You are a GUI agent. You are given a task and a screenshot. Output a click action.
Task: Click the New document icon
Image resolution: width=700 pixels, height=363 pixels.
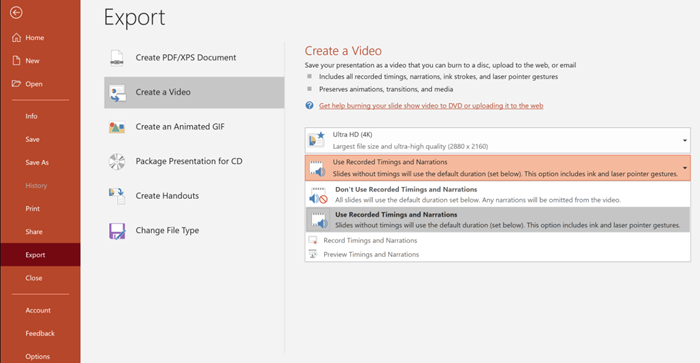coord(17,60)
